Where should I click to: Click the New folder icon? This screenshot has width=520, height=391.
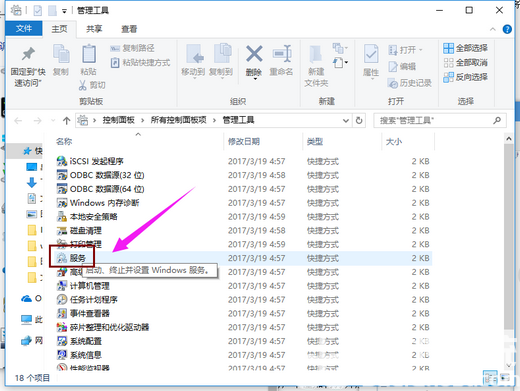pos(316,54)
